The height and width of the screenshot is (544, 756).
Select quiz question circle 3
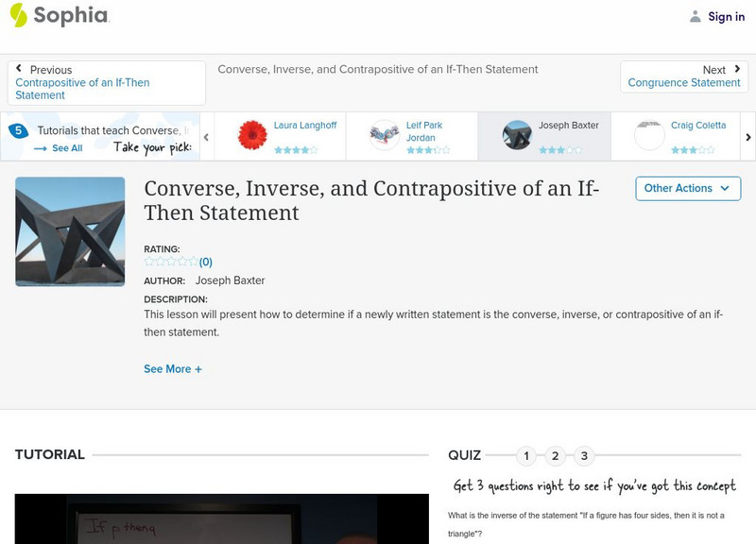click(583, 454)
